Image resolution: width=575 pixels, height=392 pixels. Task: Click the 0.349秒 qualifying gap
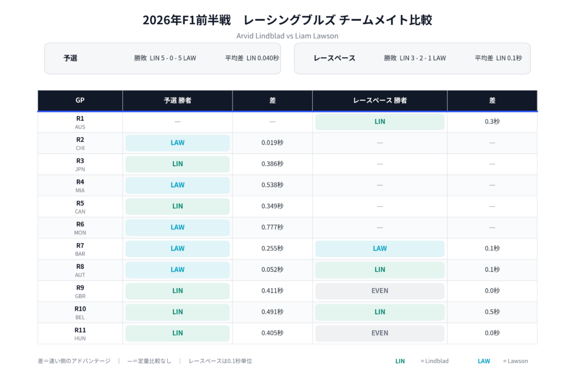pyautogui.click(x=272, y=206)
